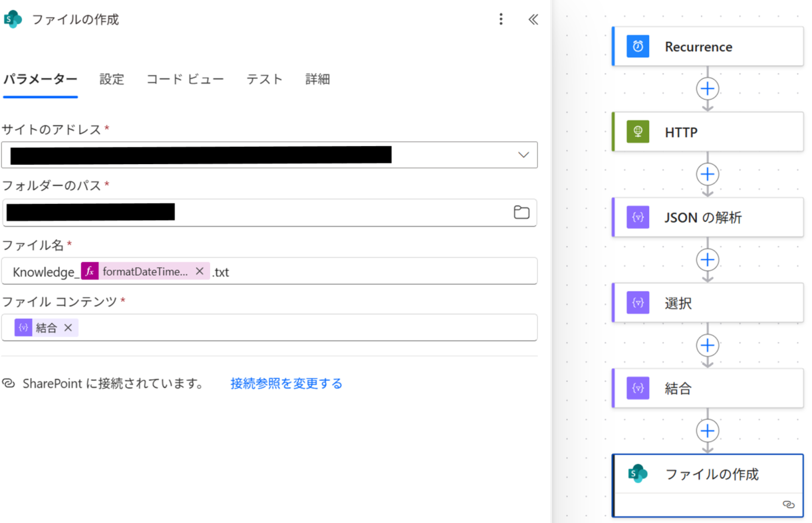Click the SharePoint icon on ファイルの作成 node
This screenshot has width=812, height=523.
tap(638, 474)
